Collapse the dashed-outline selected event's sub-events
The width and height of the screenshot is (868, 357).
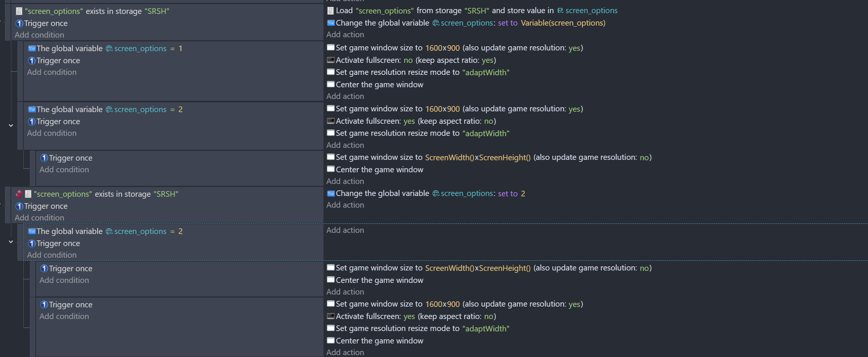11,242
